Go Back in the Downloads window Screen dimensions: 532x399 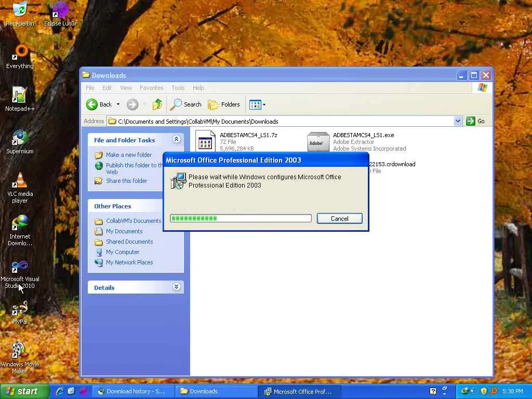(99, 104)
